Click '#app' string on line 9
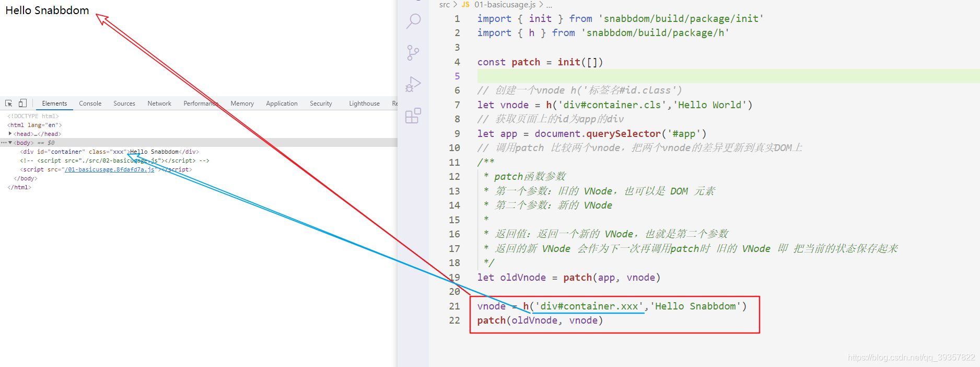980x367 pixels. [x=684, y=134]
